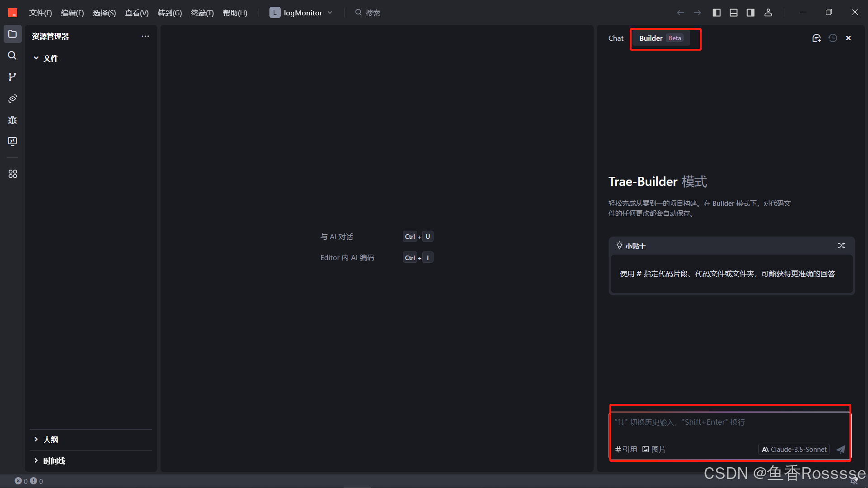Viewport: 868px width, 488px height.
Task: Click the 小贴士 tips header
Action: click(631, 246)
